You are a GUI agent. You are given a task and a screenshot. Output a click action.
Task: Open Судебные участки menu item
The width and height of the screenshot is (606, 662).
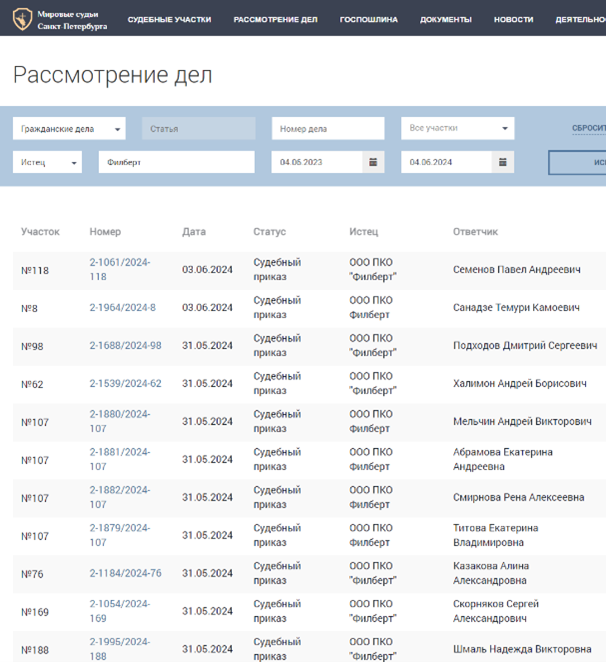pyautogui.click(x=168, y=19)
